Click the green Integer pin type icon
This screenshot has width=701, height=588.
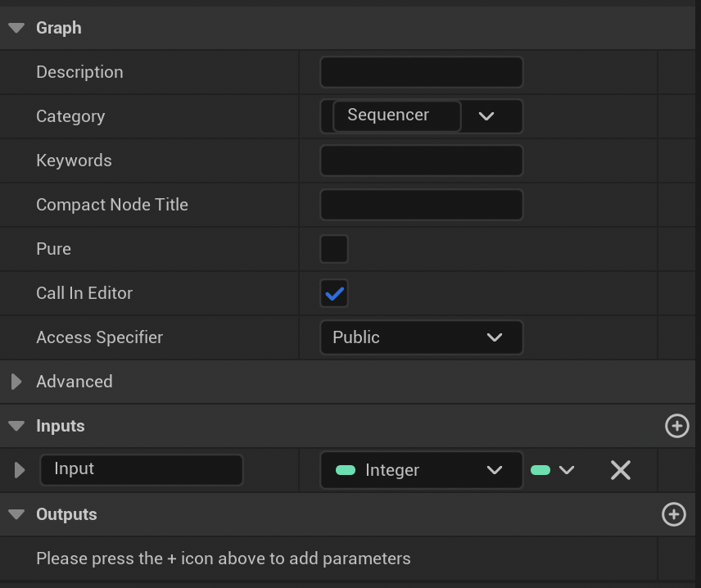click(347, 470)
